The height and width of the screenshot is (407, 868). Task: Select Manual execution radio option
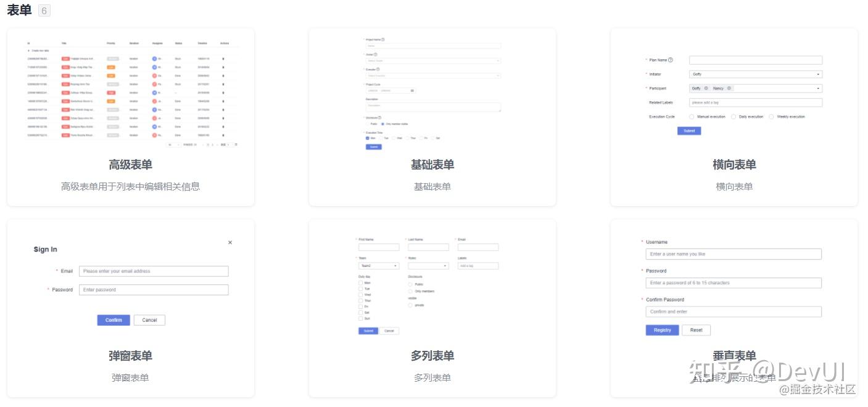[692, 117]
